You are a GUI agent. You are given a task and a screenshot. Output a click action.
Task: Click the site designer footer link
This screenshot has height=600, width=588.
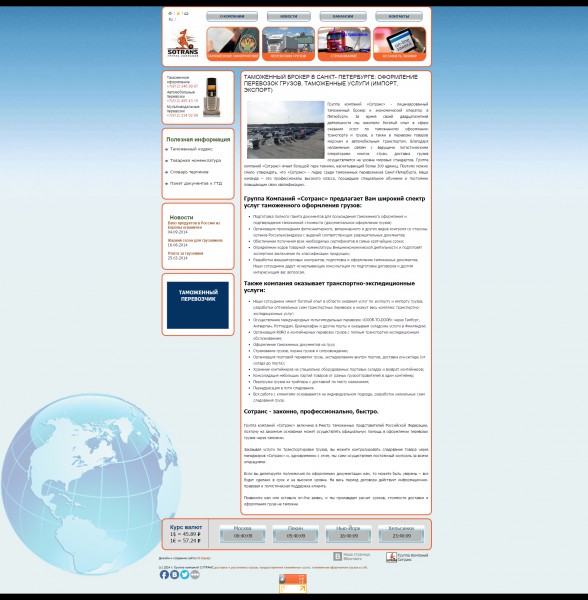pyautogui.click(x=203, y=558)
